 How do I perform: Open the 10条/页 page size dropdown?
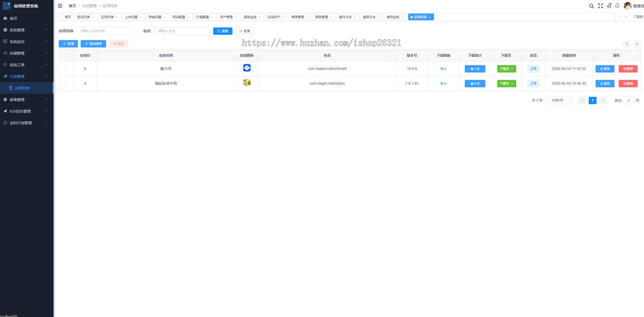560,100
